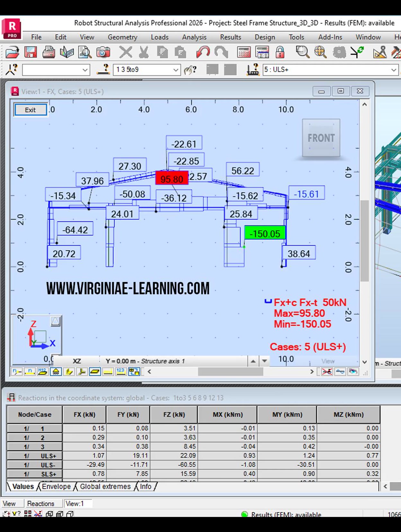This screenshot has width=401, height=532.
Task: Open node selection dropdown
Action: 85,70
